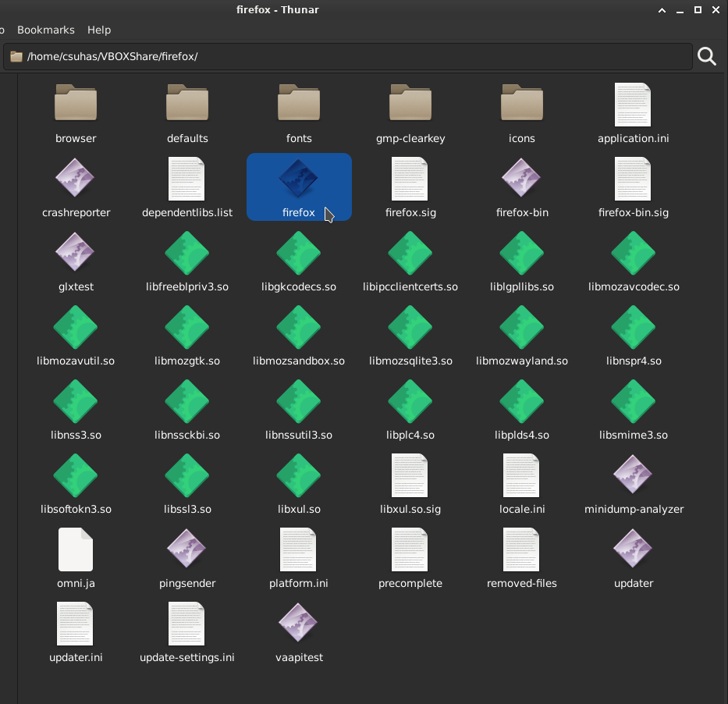Select the libipcclientcerts.so library icon

click(410, 253)
